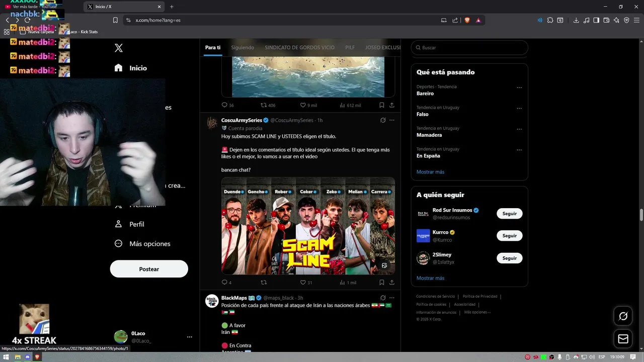Open Grok icon on CoscuArmySeries post
644x362 pixels.
[383, 120]
